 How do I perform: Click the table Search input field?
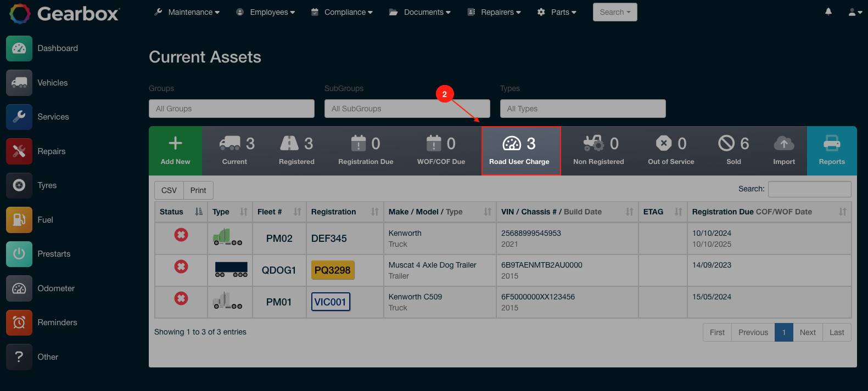(809, 189)
